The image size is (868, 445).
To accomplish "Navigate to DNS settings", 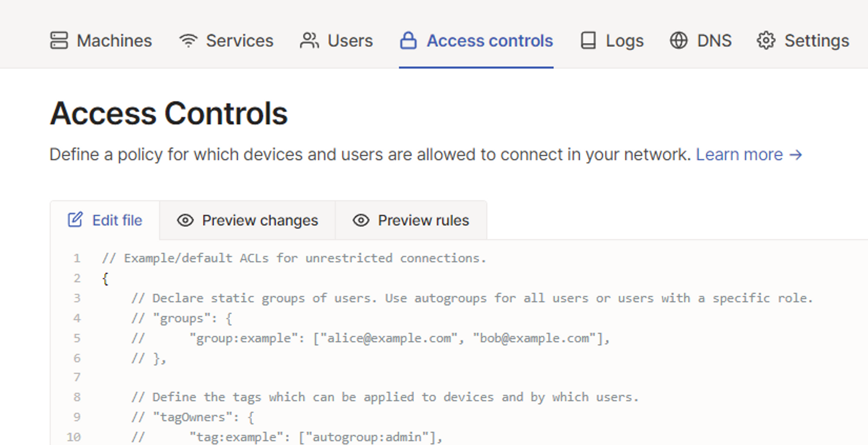I will [701, 40].
